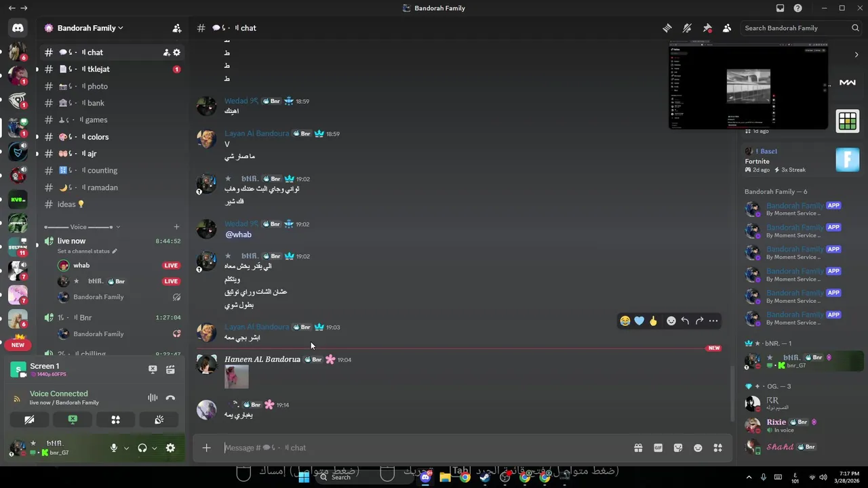Screen dimensions: 868x488
Task: Select whab user in live now channel
Action: click(x=112, y=266)
